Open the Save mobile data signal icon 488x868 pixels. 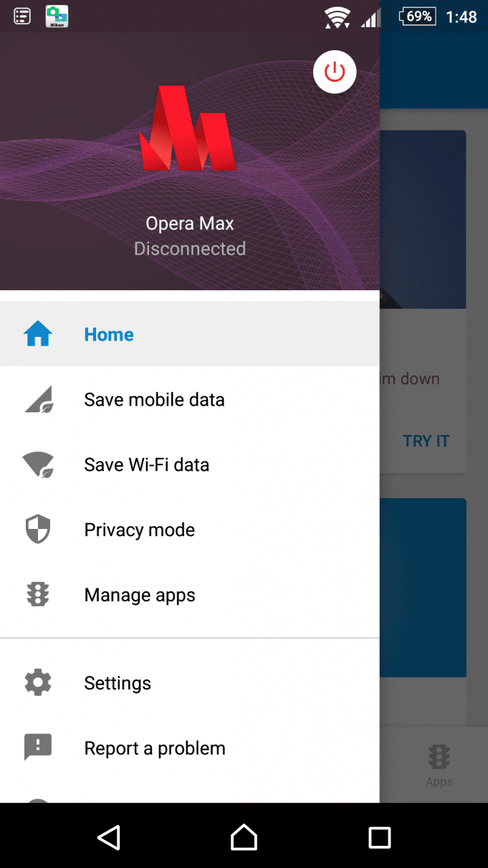click(x=38, y=399)
